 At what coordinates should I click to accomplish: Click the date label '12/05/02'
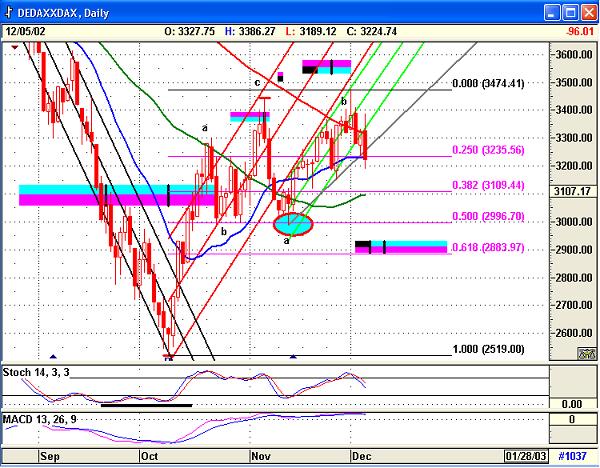tap(25, 31)
